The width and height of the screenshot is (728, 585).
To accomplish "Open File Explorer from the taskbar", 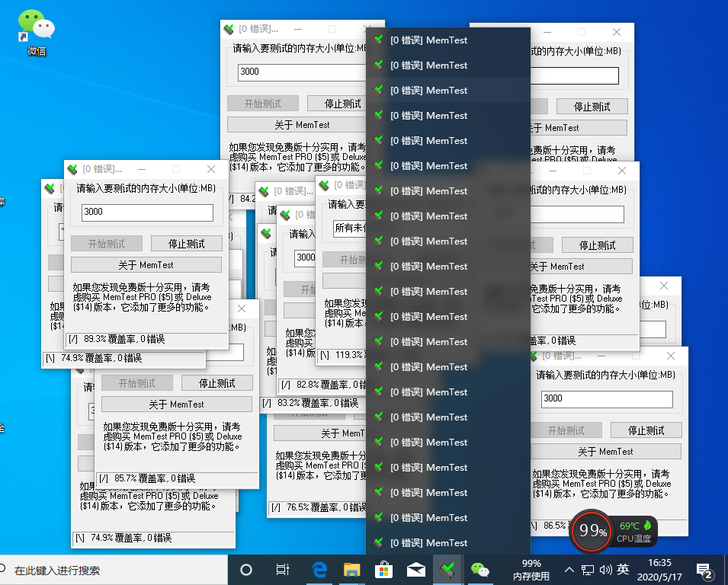I will point(351,570).
